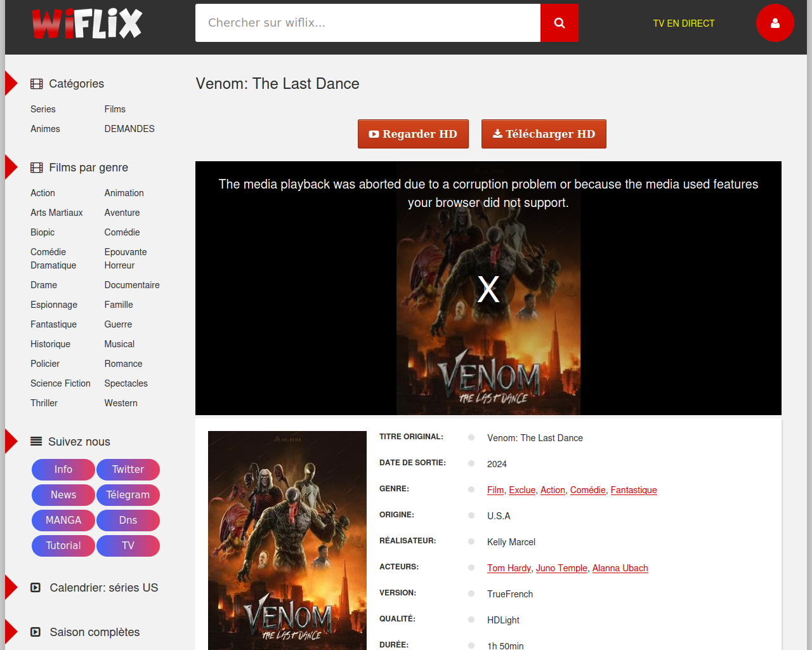Click the play icon beside Saison complètes
This screenshot has width=812, height=650.
pos(36,632)
